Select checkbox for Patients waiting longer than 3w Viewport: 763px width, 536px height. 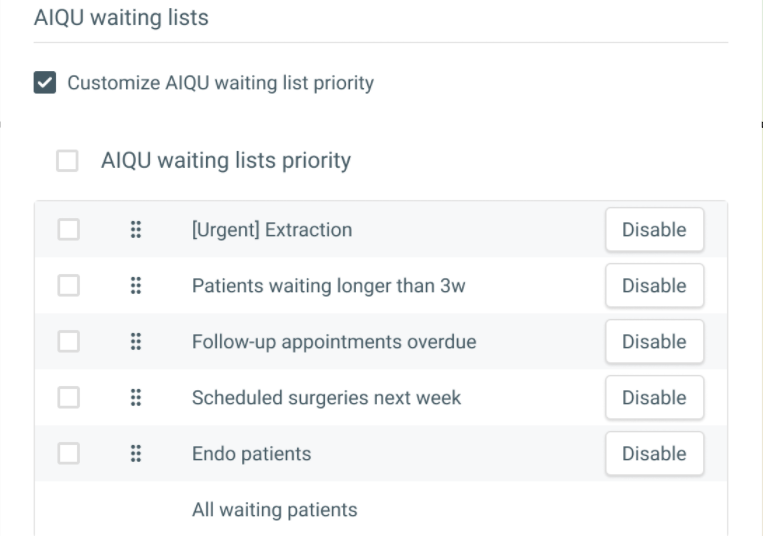pos(68,286)
